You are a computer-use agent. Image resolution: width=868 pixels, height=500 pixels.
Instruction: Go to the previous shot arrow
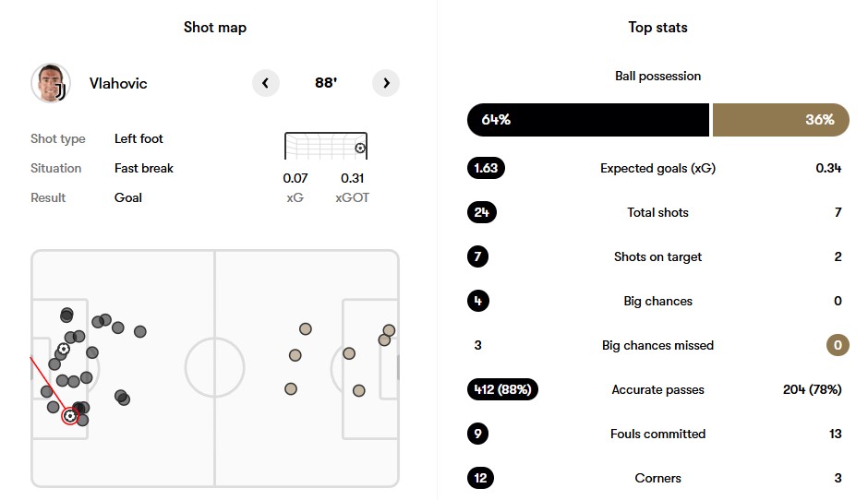click(266, 83)
